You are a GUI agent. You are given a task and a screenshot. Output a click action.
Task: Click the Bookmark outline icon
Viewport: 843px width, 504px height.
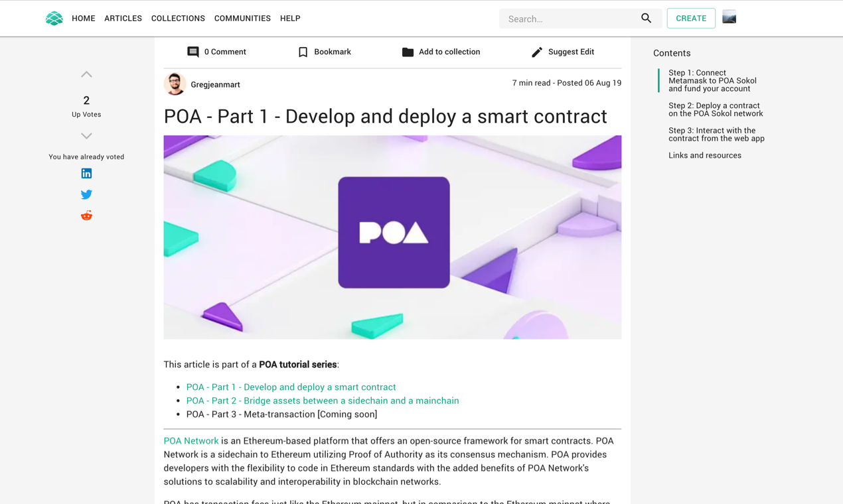(x=303, y=52)
